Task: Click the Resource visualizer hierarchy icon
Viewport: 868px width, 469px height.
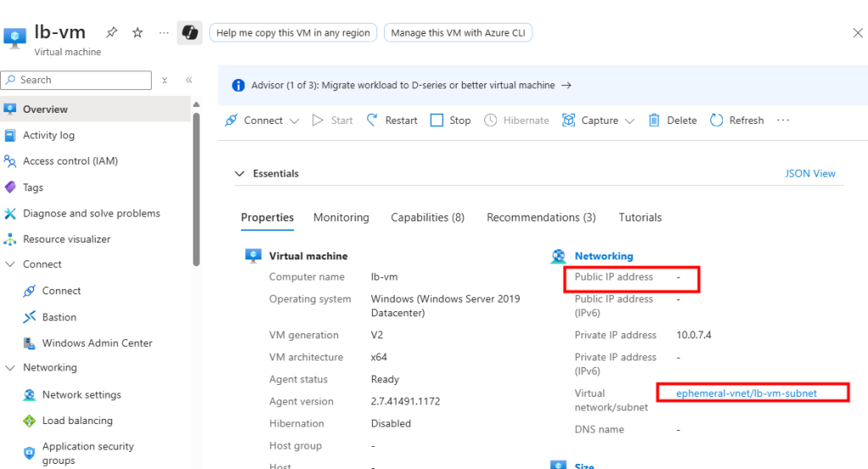Action: pyautogui.click(x=10, y=239)
